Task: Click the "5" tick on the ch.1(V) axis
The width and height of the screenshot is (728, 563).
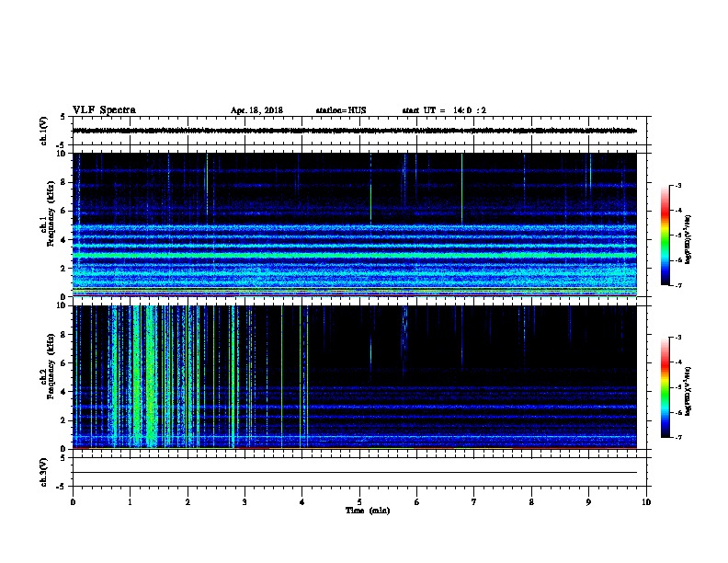Action: (x=63, y=117)
